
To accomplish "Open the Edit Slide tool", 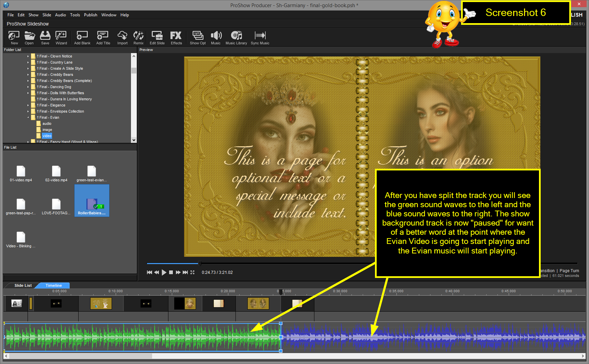I will [x=157, y=37].
